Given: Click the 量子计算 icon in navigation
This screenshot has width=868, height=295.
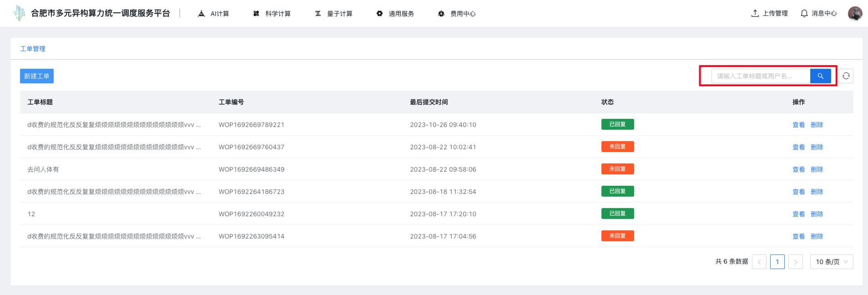Looking at the screenshot, I should 318,14.
